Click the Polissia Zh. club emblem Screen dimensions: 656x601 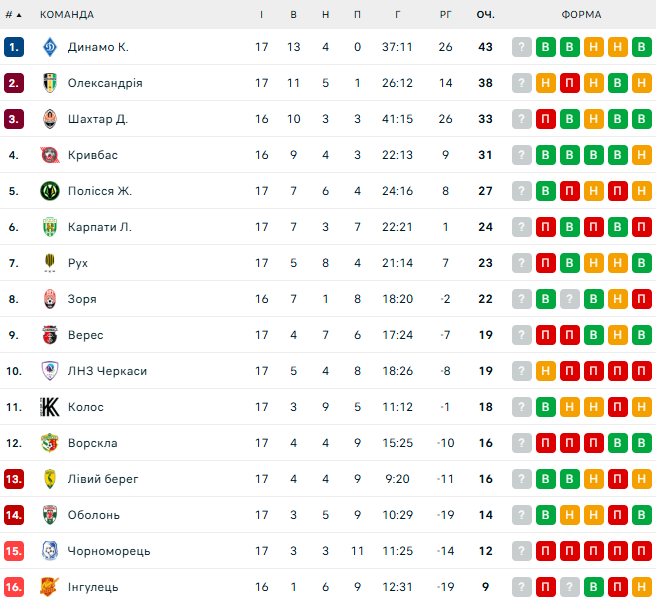(x=49, y=191)
